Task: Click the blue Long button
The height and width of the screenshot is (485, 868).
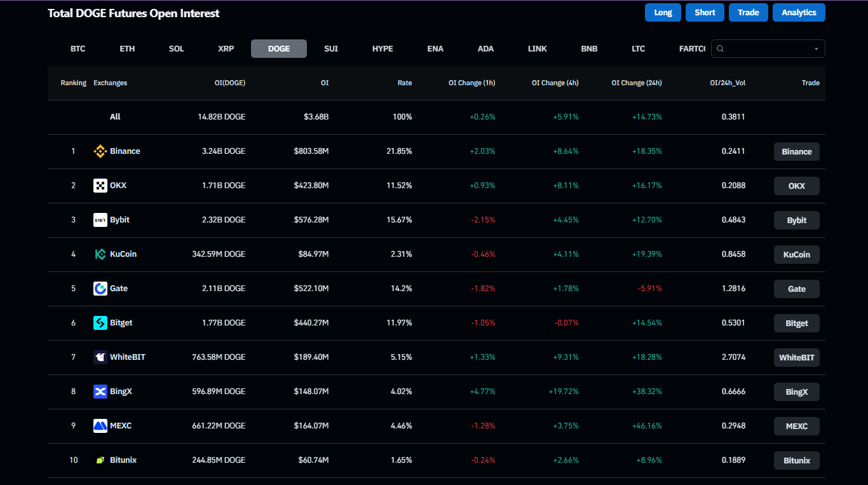Action: click(663, 13)
